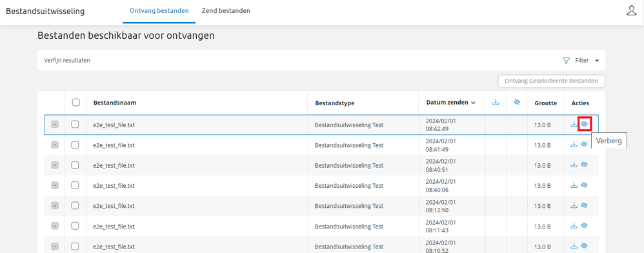The height and width of the screenshot is (253, 644).
Task: Click the download column header icon
Action: click(496, 102)
